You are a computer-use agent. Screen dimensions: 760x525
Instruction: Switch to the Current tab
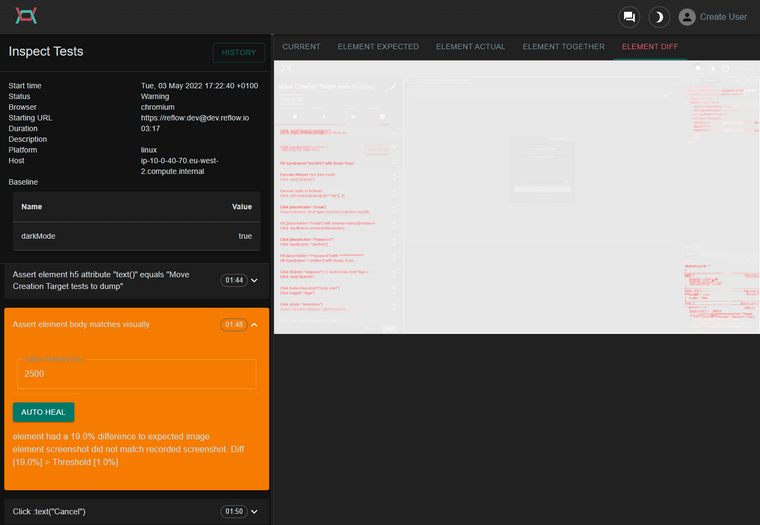pos(301,47)
